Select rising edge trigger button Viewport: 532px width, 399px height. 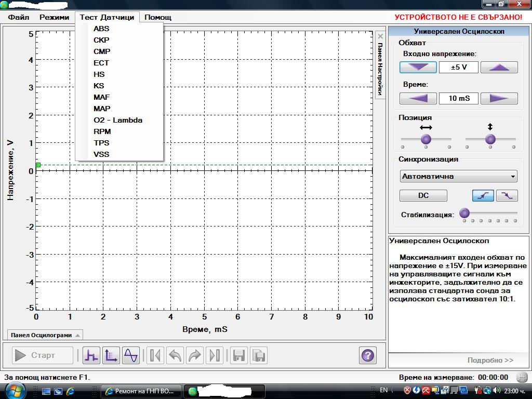click(483, 195)
